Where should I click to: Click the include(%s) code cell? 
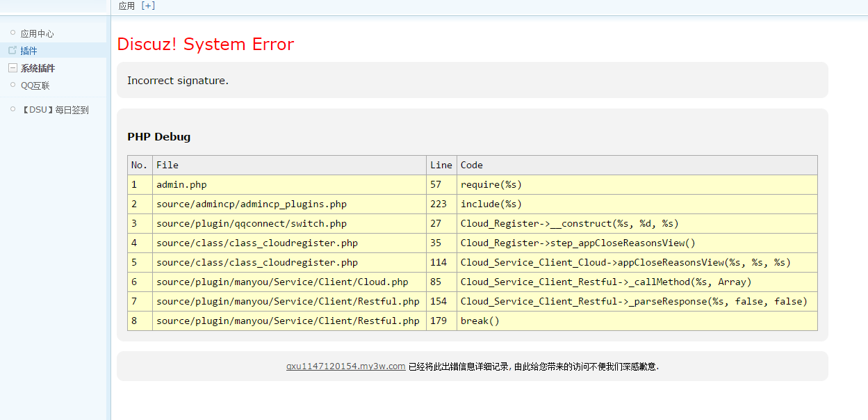637,204
